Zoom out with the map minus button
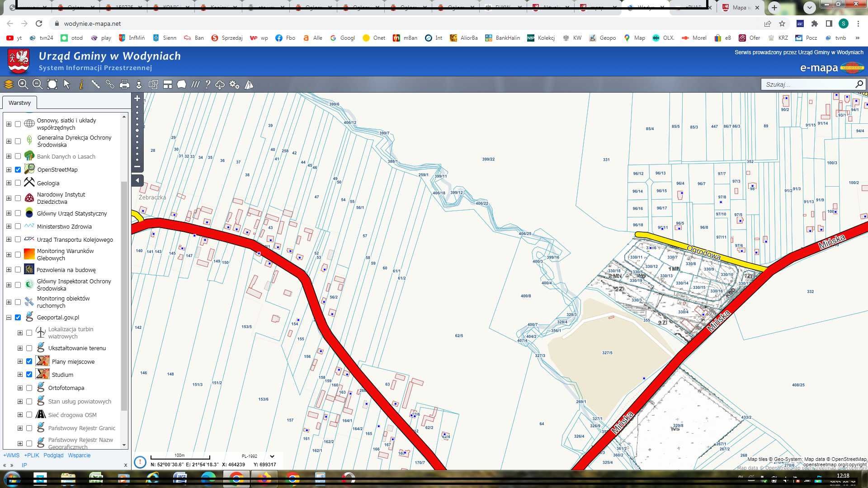This screenshot has height=488, width=868. tap(137, 166)
